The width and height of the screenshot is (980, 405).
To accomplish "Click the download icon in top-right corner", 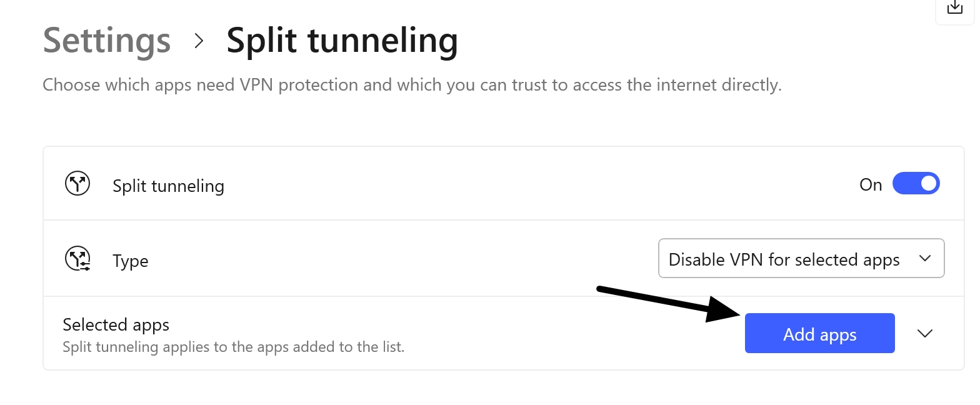I will pos(954,9).
